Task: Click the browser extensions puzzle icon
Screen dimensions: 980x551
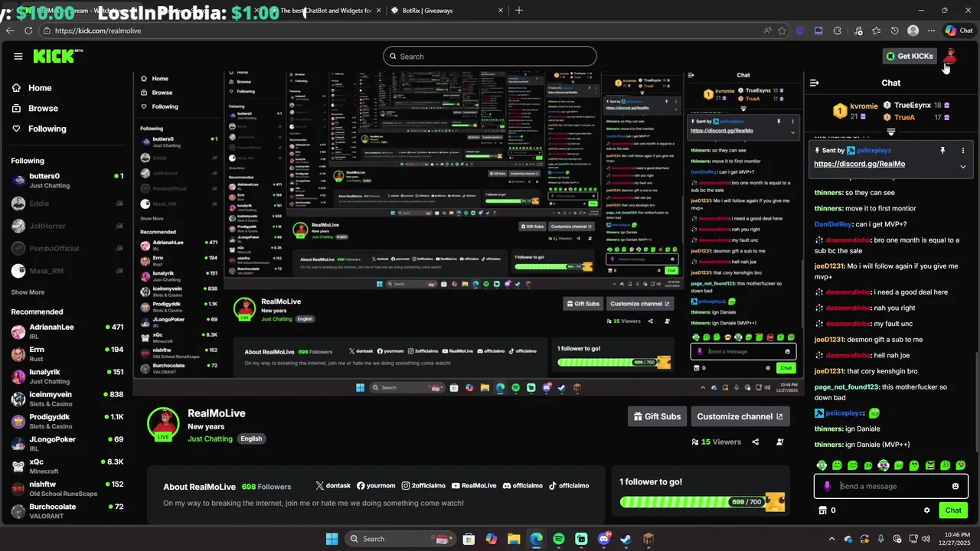Action: 838,31
